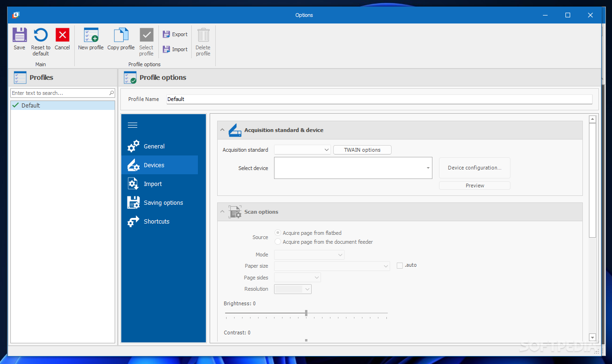The image size is (612, 364).
Task: Click the scrollbar down arrow
Action: [592, 337]
